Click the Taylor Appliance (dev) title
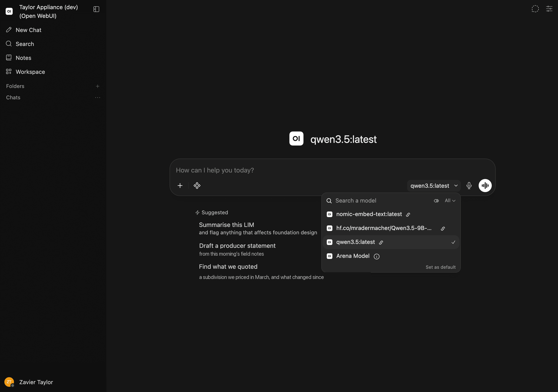The height and width of the screenshot is (392, 558). click(49, 11)
